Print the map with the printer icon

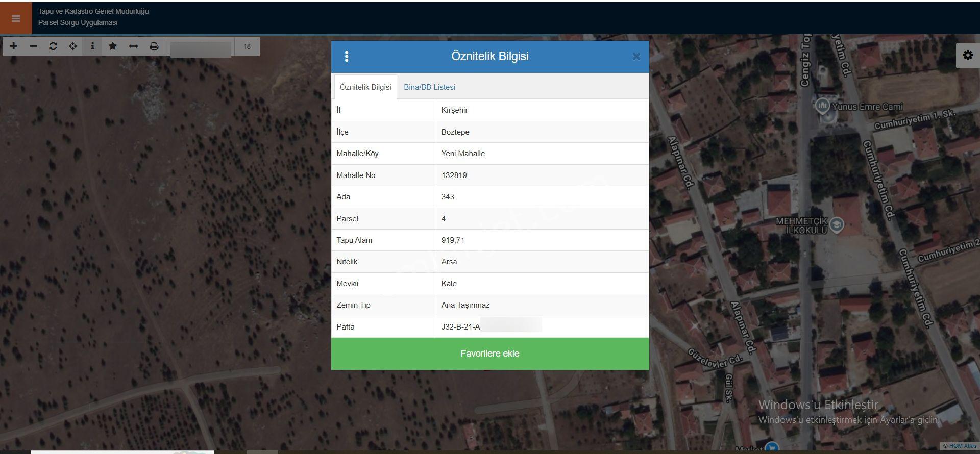coord(154,46)
